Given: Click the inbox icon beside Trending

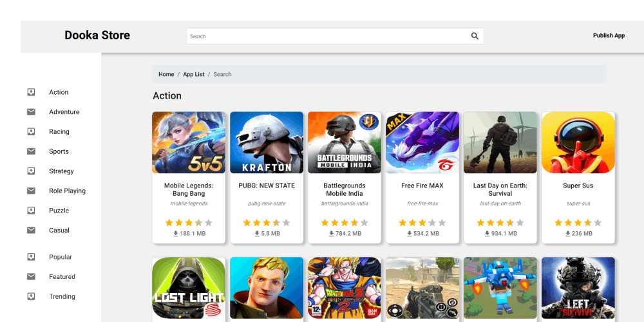Looking at the screenshot, I should [31, 296].
